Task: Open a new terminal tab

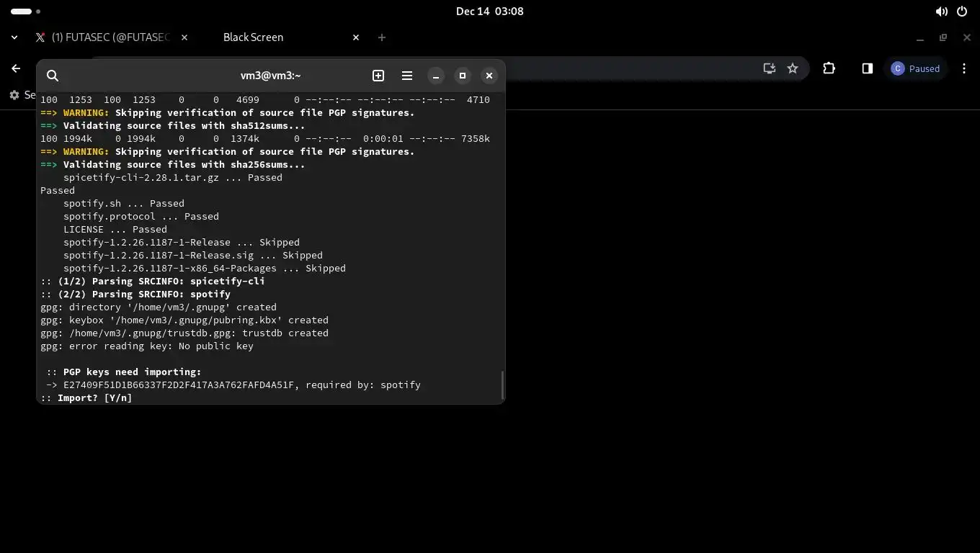Action: point(378,76)
